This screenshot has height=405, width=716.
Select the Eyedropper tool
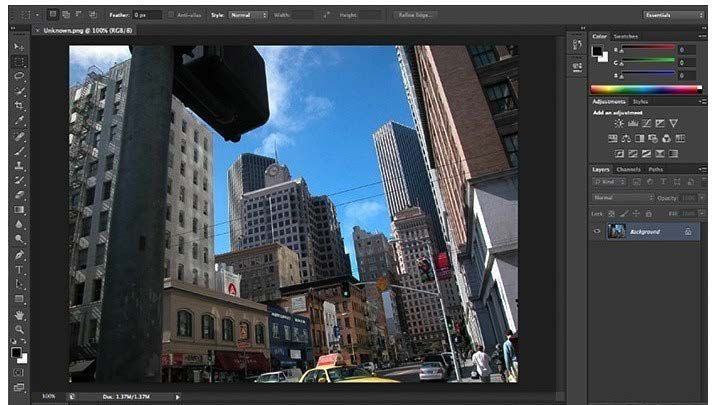click(19, 121)
